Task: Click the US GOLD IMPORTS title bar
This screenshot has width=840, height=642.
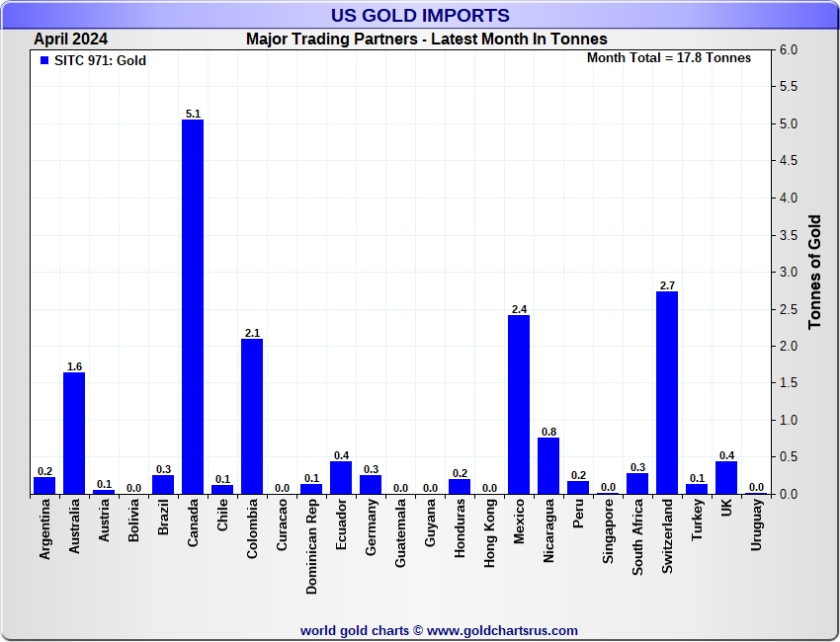Action: coord(420,15)
